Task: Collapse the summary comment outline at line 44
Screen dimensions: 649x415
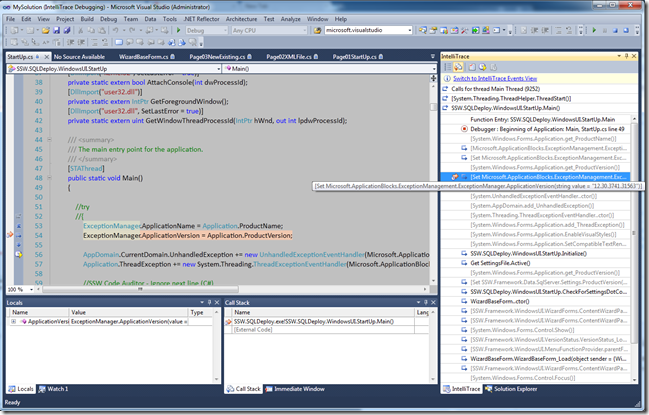Action: [50, 140]
